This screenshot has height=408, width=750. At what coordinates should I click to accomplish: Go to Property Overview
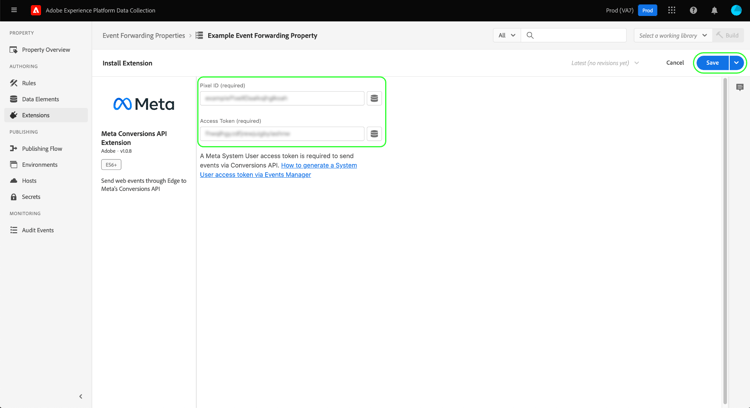click(46, 50)
